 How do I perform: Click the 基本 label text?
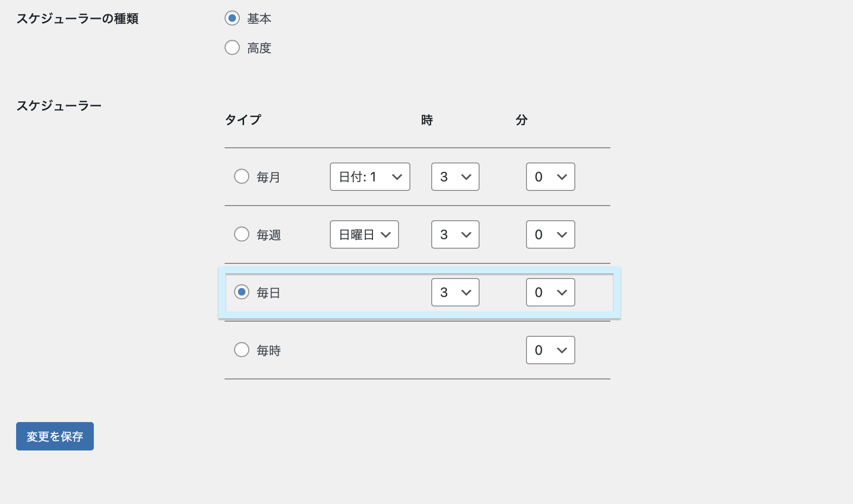pos(259,18)
